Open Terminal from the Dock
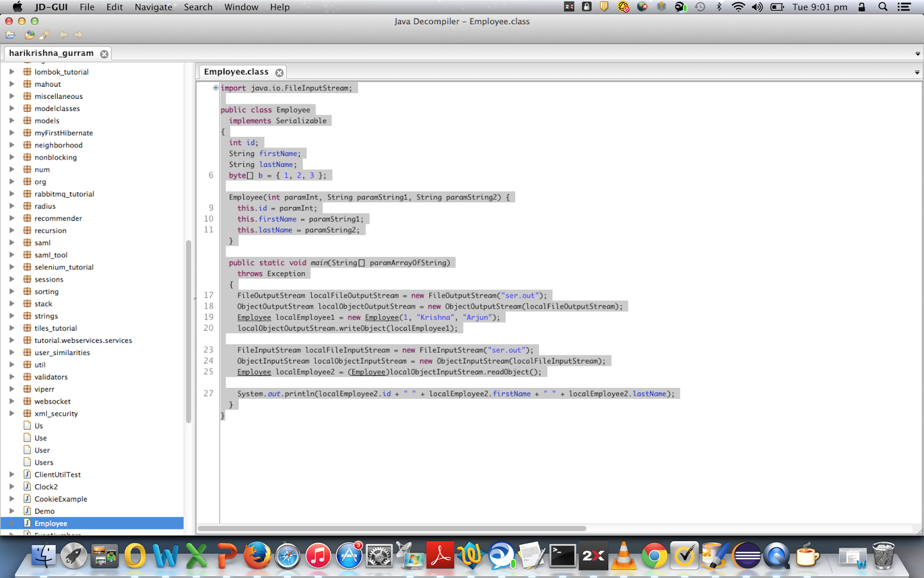Viewport: 924px width, 578px height. point(562,555)
